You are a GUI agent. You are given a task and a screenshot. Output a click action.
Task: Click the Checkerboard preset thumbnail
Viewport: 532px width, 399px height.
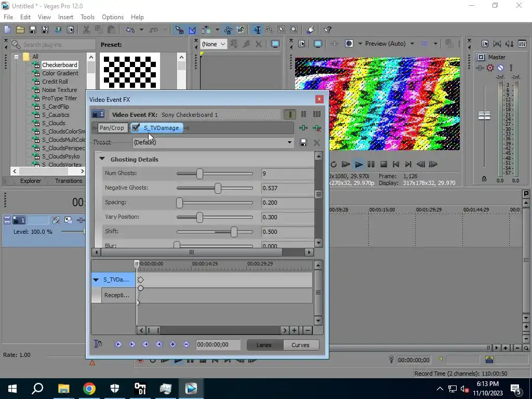(129, 71)
